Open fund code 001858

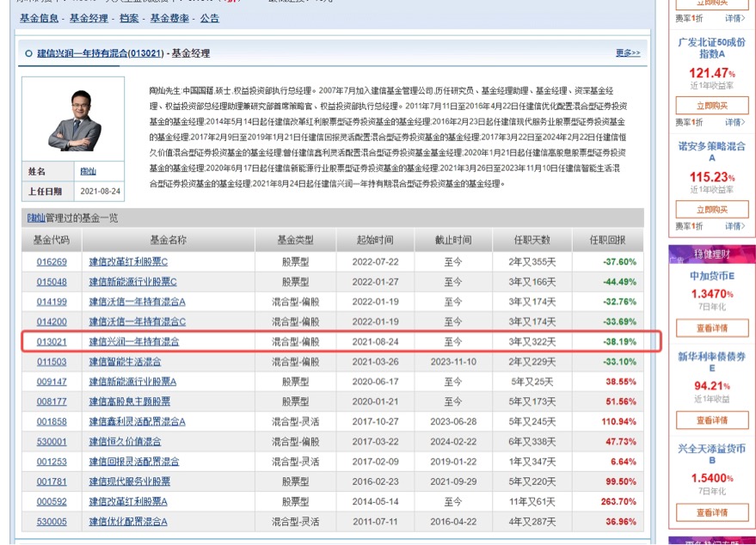coord(52,421)
